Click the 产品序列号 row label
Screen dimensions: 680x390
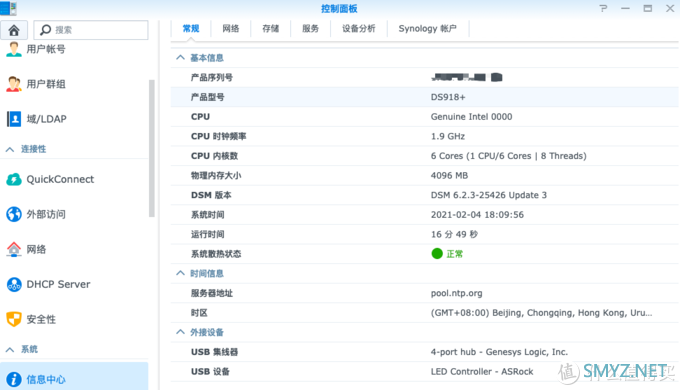(212, 78)
